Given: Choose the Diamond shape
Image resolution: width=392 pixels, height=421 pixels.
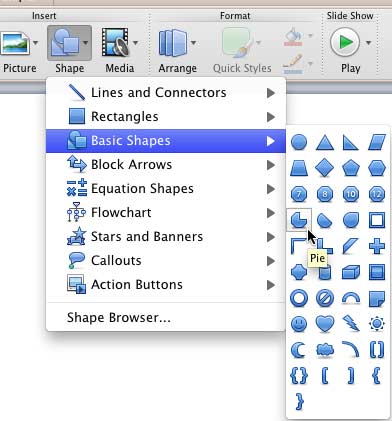Looking at the screenshot, I should (325, 168).
